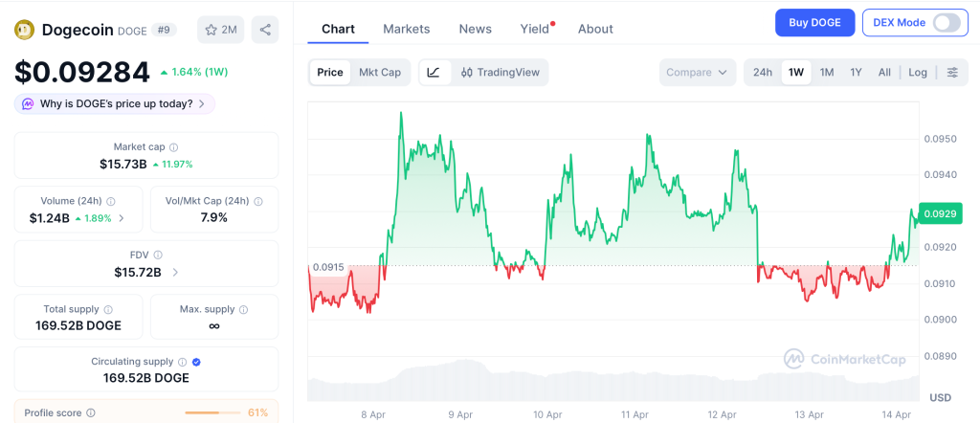Open the chart settings sliders icon
Screen dimensions: 980x423
pos(951,72)
